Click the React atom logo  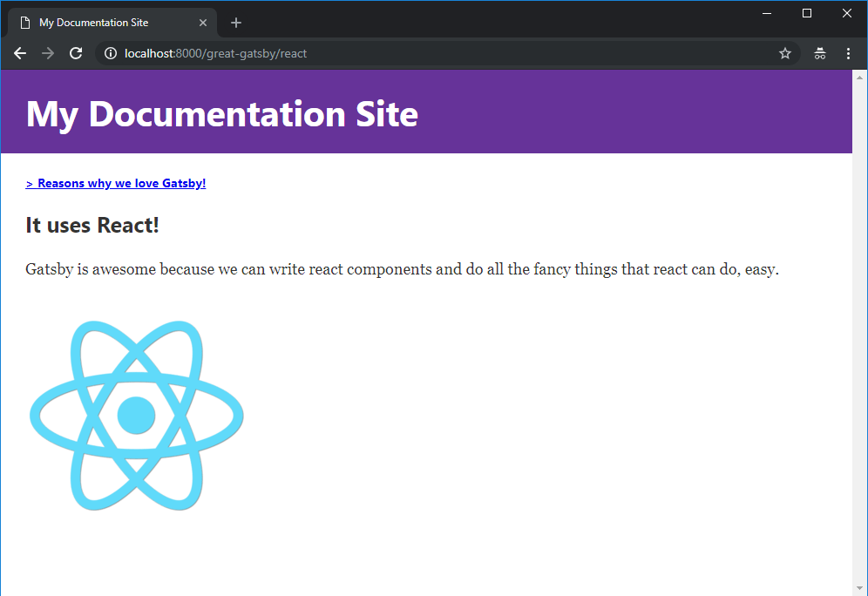click(137, 416)
